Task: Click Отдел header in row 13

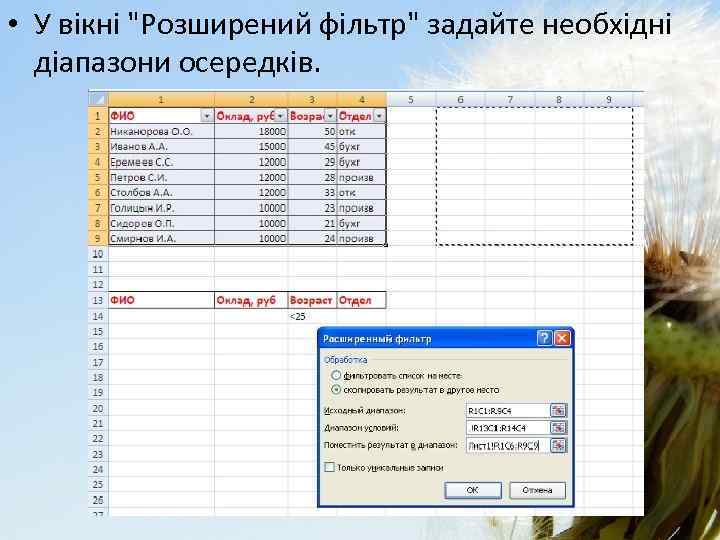Action: 361,300
